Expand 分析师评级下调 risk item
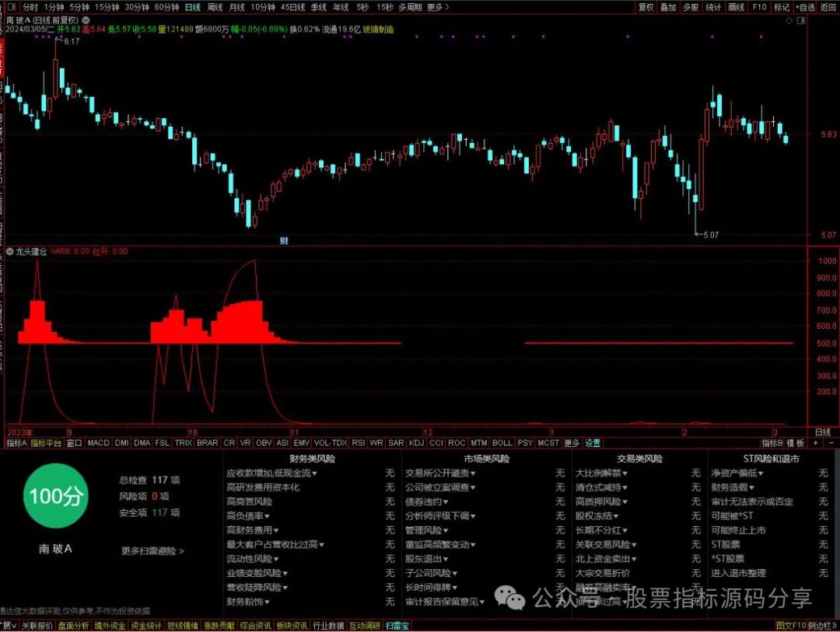 point(440,515)
